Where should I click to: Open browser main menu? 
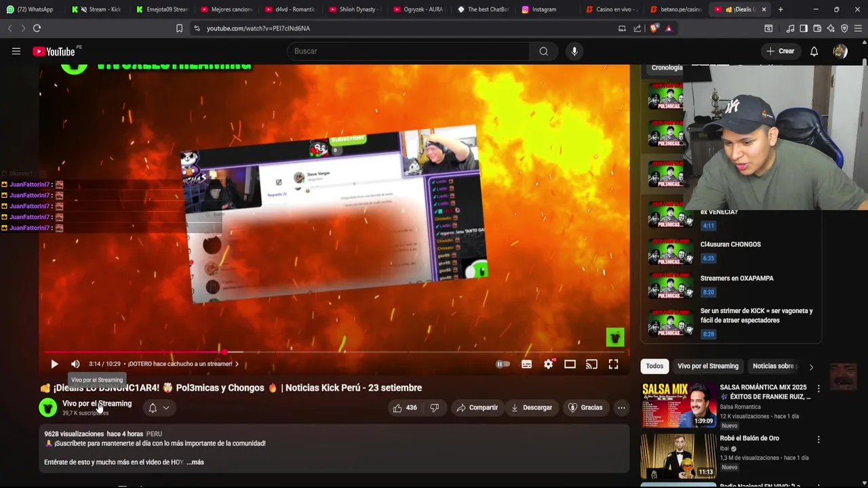859,28
